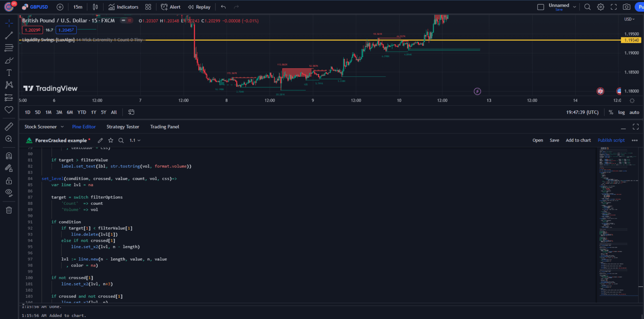Create an alert with the Alert icon
This screenshot has width=644, height=319.
[170, 7]
